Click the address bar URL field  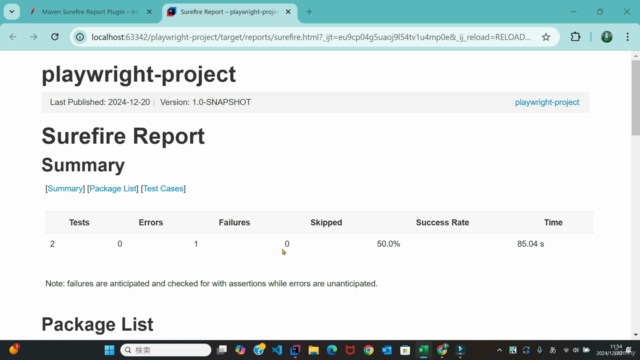pyautogui.click(x=311, y=37)
